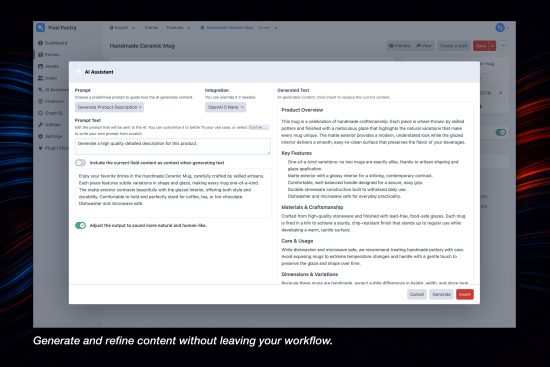Expand the chevron in the right panel of the background page
Viewport: 550px width, 367px height.
[501, 93]
